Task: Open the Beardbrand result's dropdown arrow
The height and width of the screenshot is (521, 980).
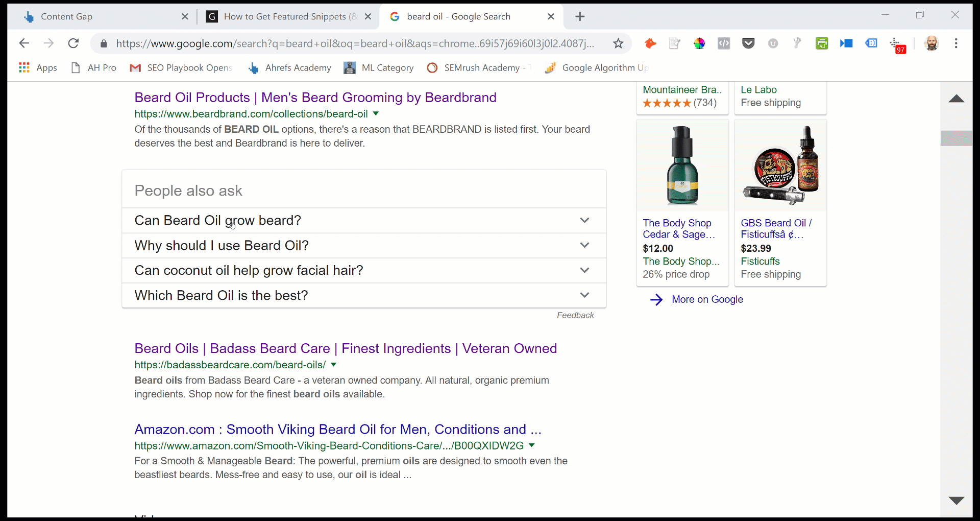Action: (376, 113)
